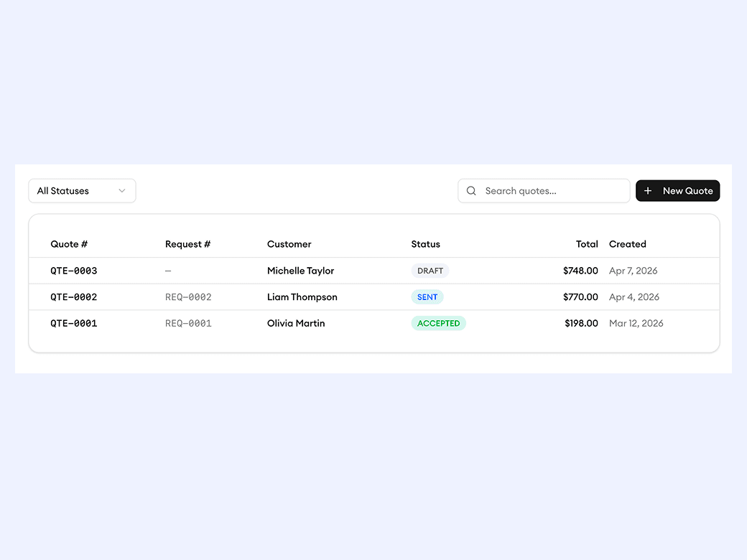
Task: Sort by the Total column header
Action: tap(587, 244)
